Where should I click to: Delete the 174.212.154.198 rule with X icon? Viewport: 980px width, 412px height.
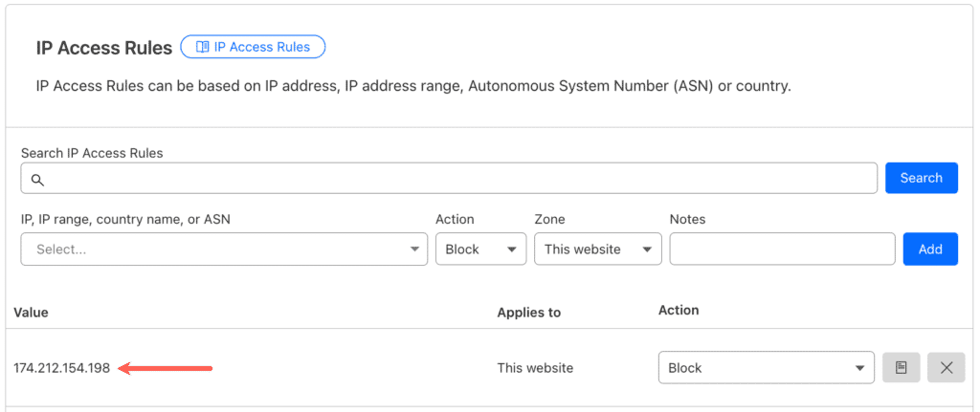tap(946, 368)
